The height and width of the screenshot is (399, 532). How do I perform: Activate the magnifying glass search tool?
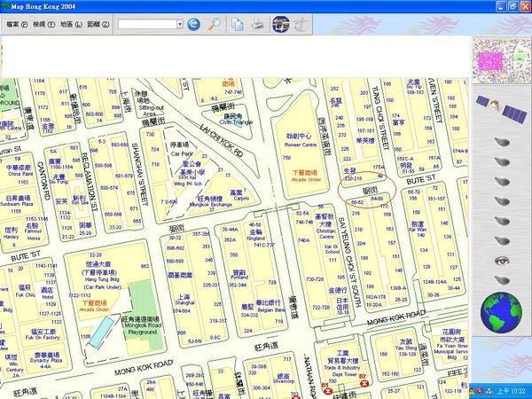coord(214,24)
